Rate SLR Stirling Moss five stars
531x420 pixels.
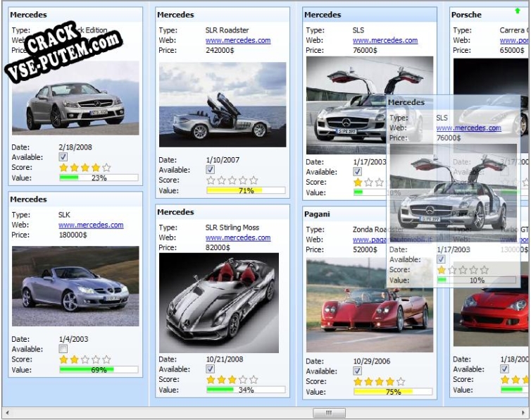point(254,380)
